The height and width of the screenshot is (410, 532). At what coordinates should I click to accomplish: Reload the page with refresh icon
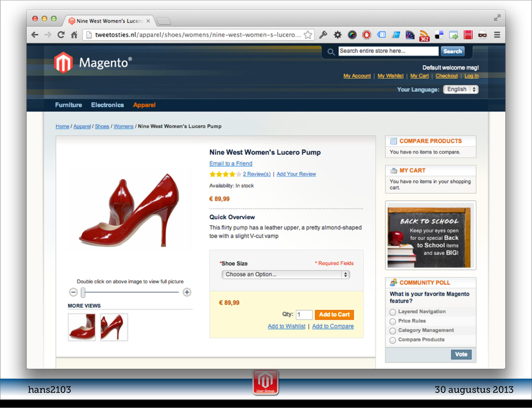coord(61,35)
